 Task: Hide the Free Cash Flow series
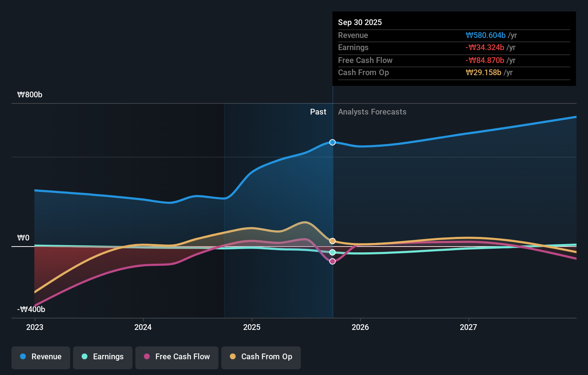[x=177, y=357]
